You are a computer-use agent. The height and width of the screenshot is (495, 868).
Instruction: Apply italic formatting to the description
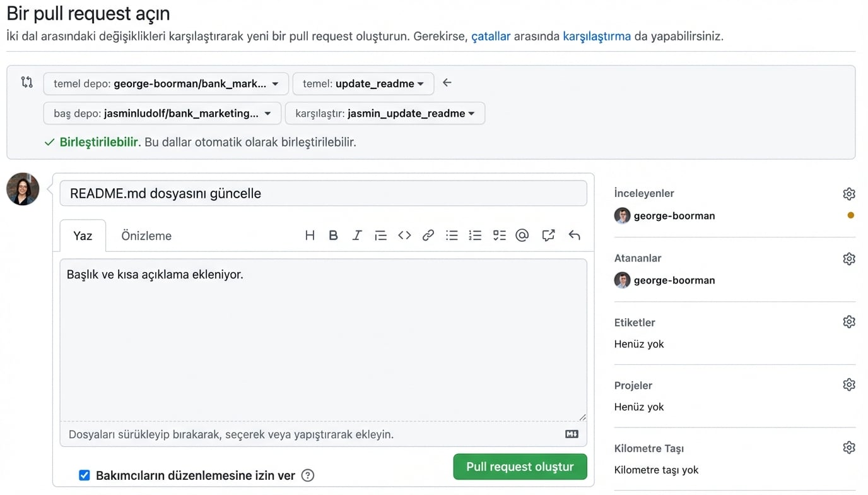pyautogui.click(x=357, y=235)
